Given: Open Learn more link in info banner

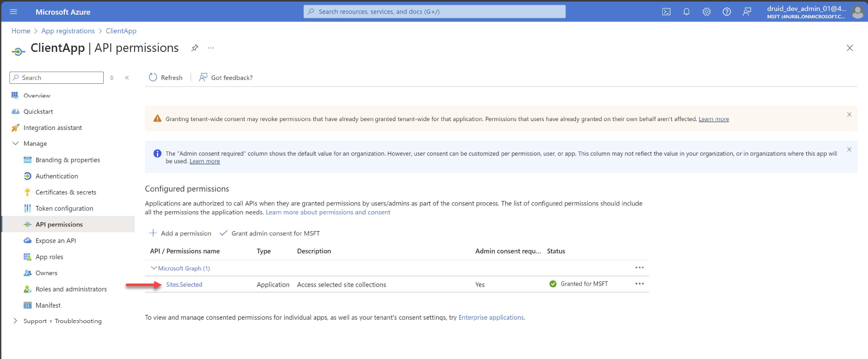Looking at the screenshot, I should coord(205,161).
